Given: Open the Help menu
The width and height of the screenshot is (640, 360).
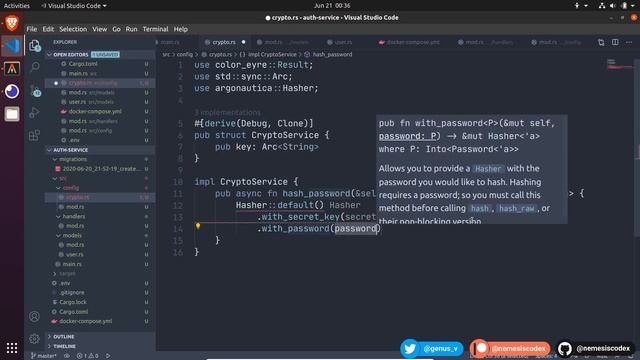Looking at the screenshot, I should coord(180,29).
